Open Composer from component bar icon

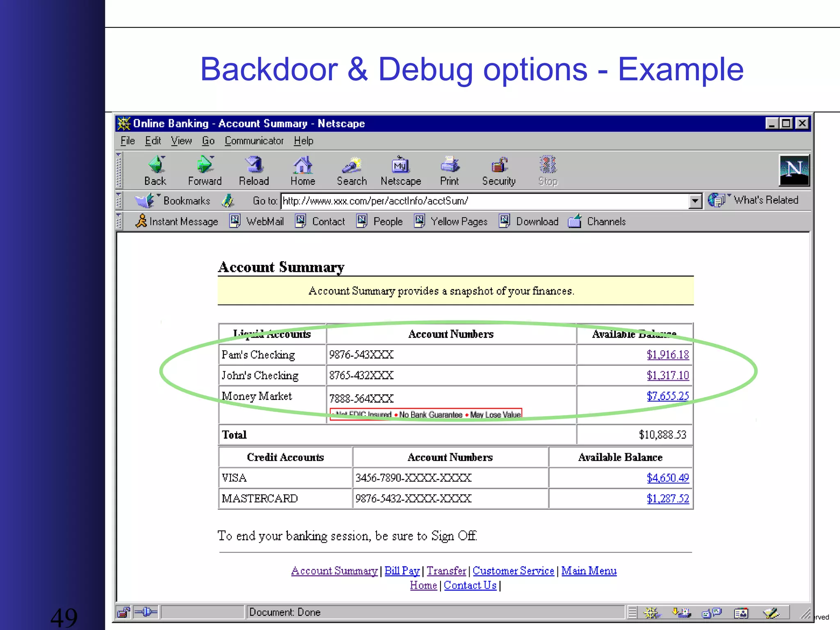[771, 613]
